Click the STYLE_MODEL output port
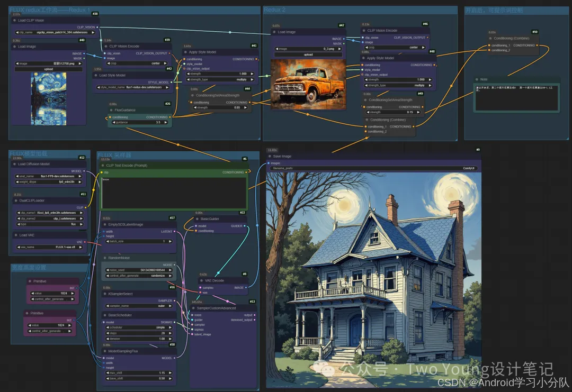Viewport: 572px width, 392px height. (171, 83)
